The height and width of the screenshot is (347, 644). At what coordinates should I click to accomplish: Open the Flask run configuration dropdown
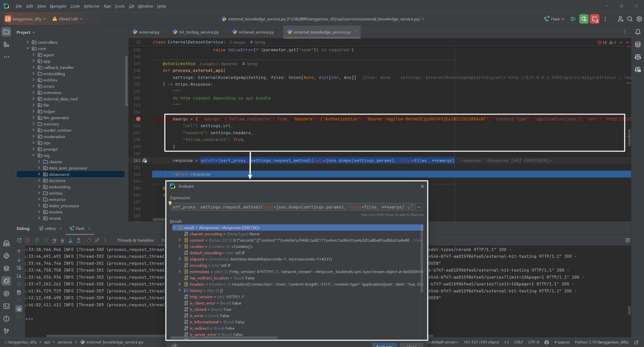pyautogui.click(x=554, y=19)
